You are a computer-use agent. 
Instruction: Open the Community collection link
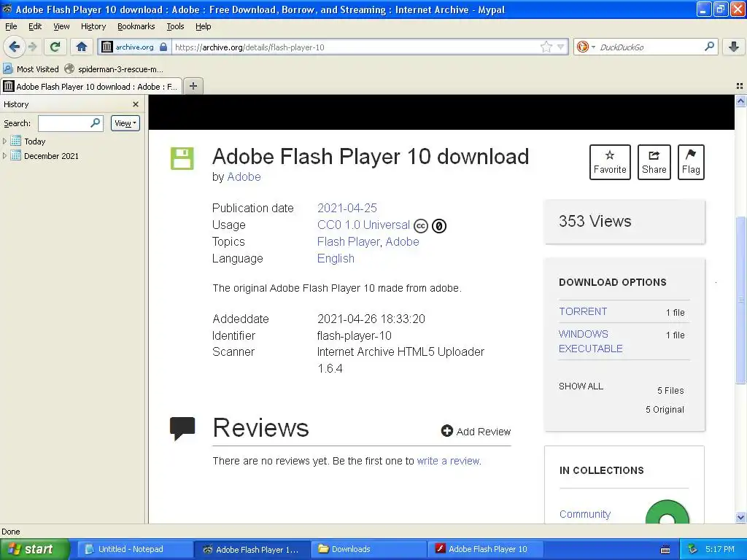pos(584,514)
